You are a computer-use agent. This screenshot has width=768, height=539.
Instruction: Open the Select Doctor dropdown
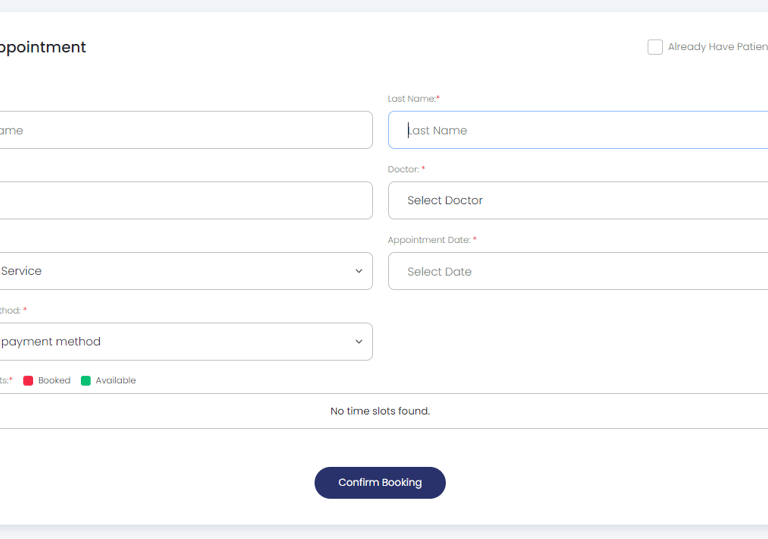point(580,200)
